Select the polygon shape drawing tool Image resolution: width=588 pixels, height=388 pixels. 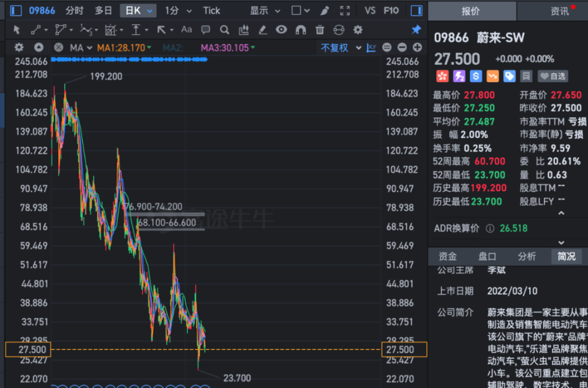pos(61,29)
